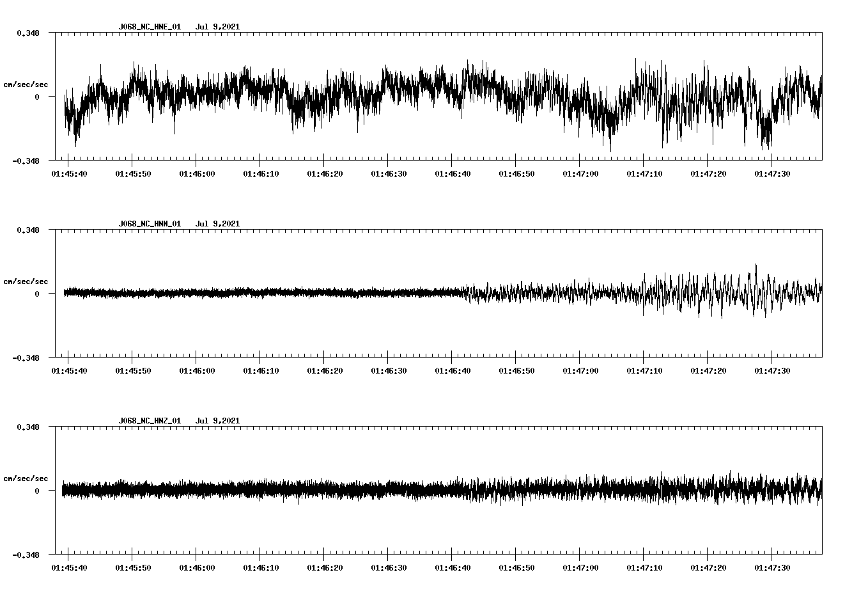Screen dimensions: 868x591
Task: Select the 01:45:40 time label under HNE plot
Action: click(69, 174)
